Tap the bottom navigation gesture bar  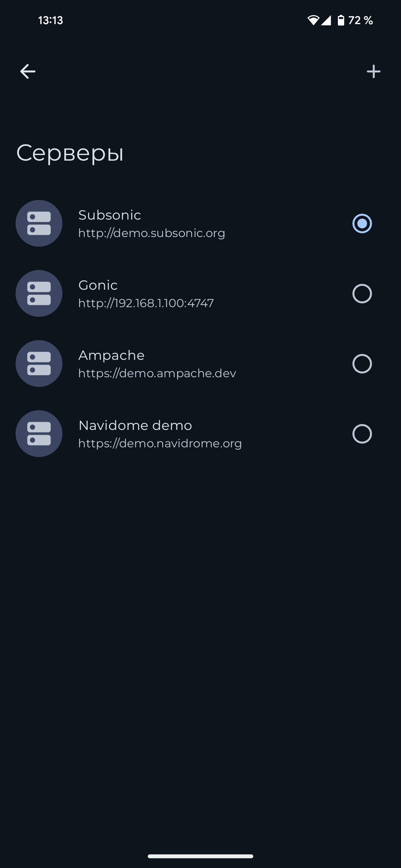[200, 856]
